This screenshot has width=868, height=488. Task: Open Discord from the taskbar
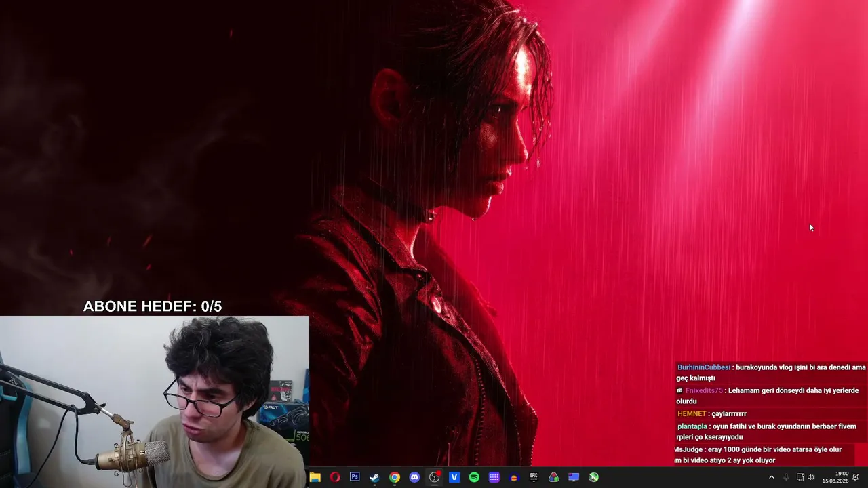[414, 477]
